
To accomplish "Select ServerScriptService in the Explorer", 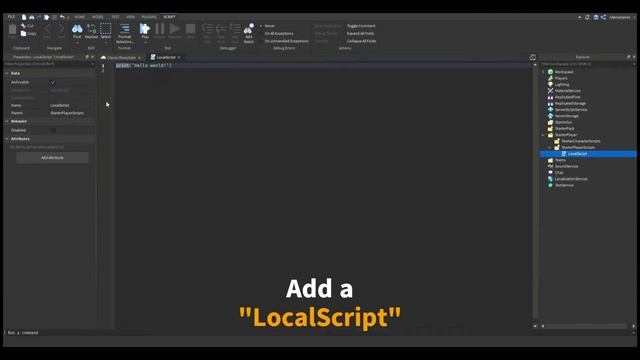I will coord(571,110).
